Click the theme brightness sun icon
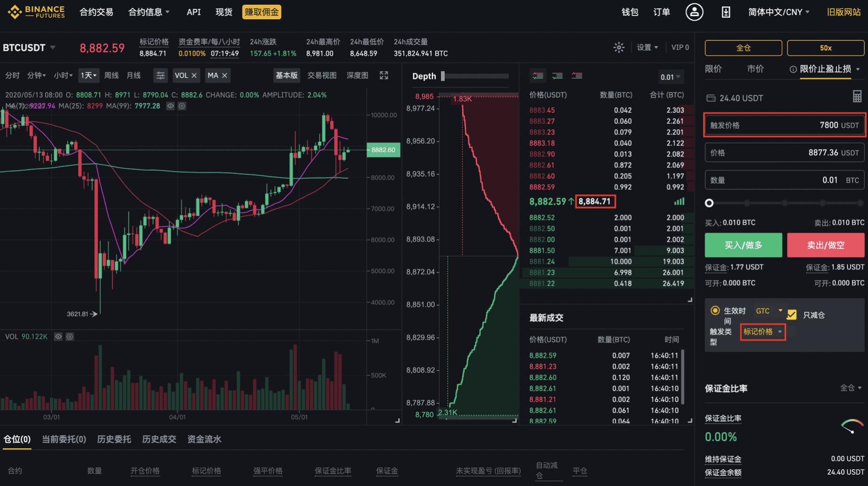Viewport: 868px width, 486px height. click(619, 47)
